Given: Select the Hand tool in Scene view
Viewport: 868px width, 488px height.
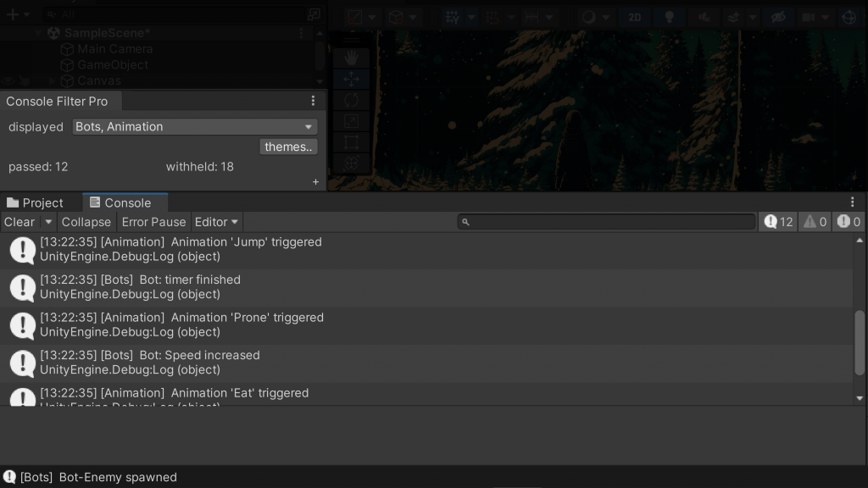Looking at the screenshot, I should (351, 58).
